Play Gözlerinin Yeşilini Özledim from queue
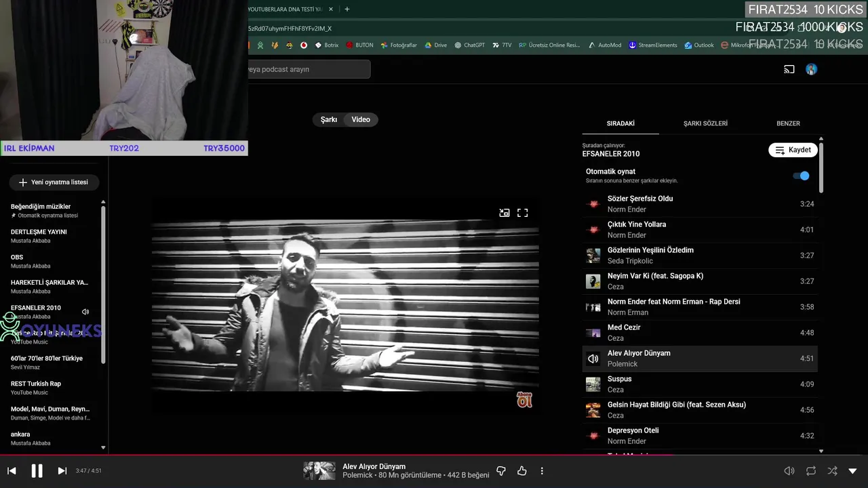The height and width of the screenshot is (488, 868). tap(700, 256)
